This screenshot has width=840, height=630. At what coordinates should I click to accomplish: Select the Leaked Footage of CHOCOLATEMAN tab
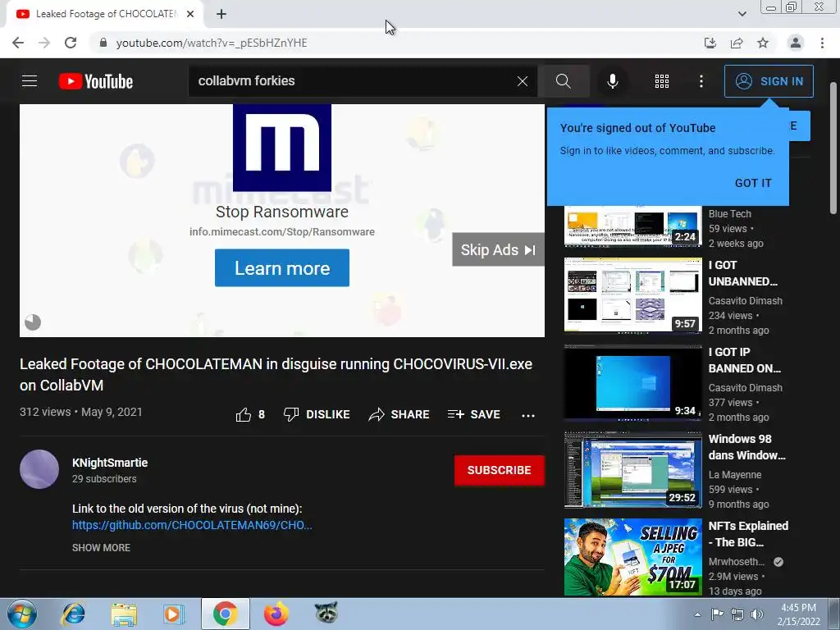(x=105, y=15)
